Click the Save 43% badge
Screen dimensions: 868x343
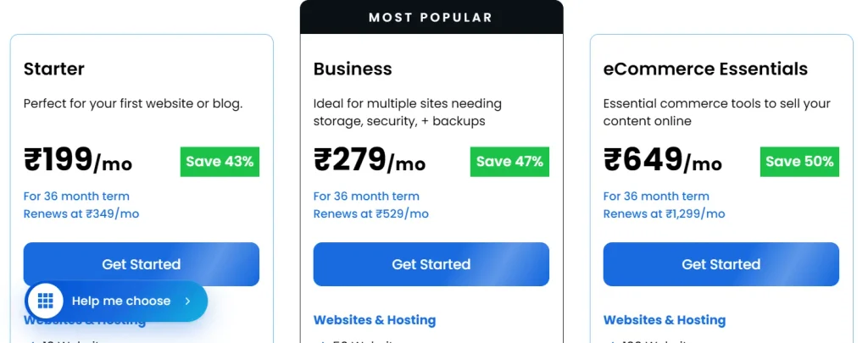[x=220, y=162]
